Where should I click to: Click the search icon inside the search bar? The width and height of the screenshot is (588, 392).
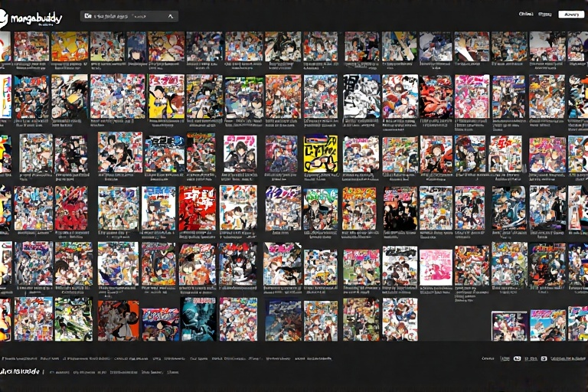89,16
